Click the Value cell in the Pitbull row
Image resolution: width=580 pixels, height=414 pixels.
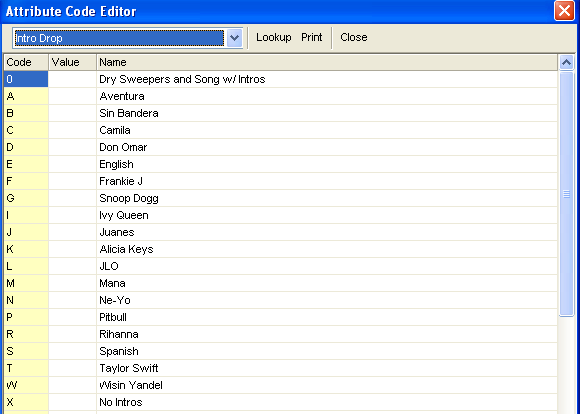pos(72,317)
